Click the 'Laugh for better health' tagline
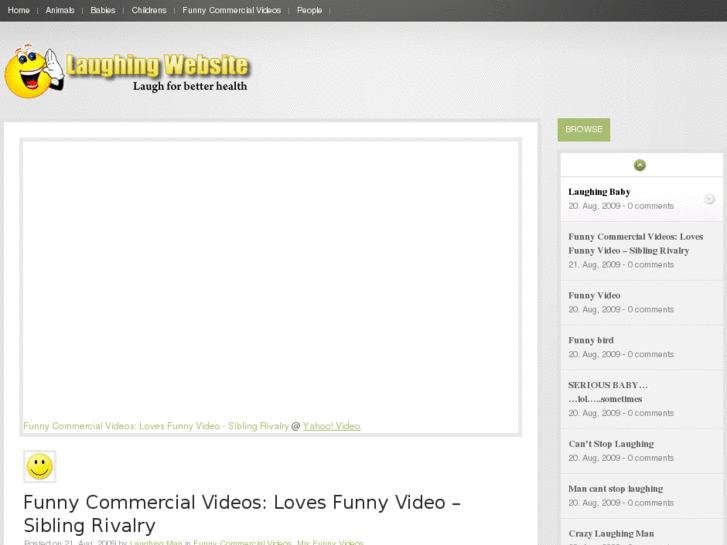 [x=190, y=86]
